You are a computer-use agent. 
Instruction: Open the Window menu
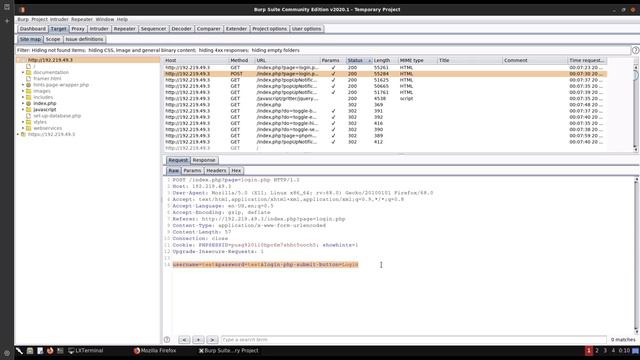pos(104,19)
